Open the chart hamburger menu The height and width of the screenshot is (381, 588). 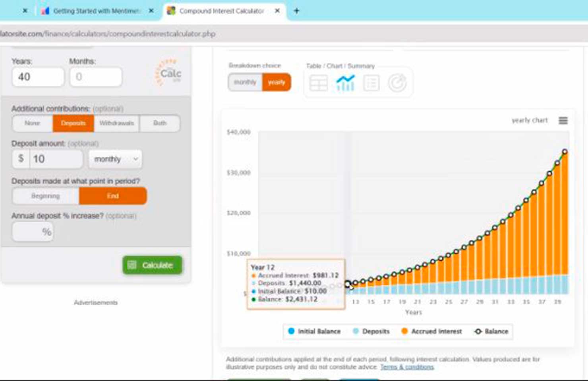563,120
